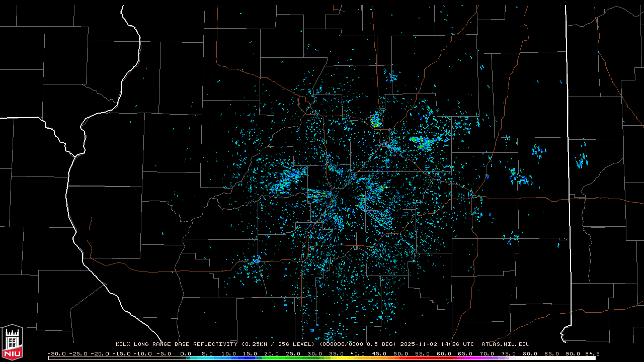Click the 50.0 label on the scale
This screenshot has height=362, width=644.
point(401,353)
